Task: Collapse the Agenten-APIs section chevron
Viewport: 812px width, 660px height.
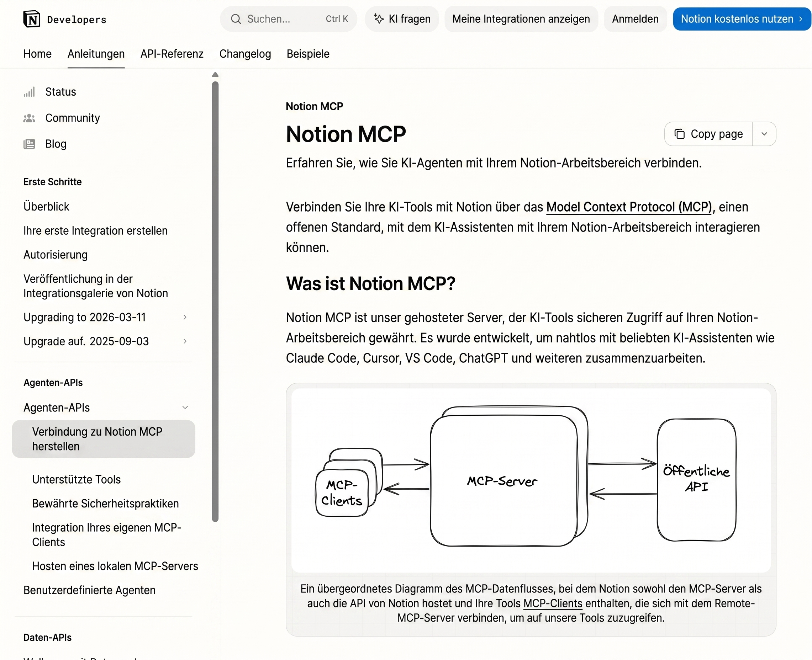Action: pos(185,408)
